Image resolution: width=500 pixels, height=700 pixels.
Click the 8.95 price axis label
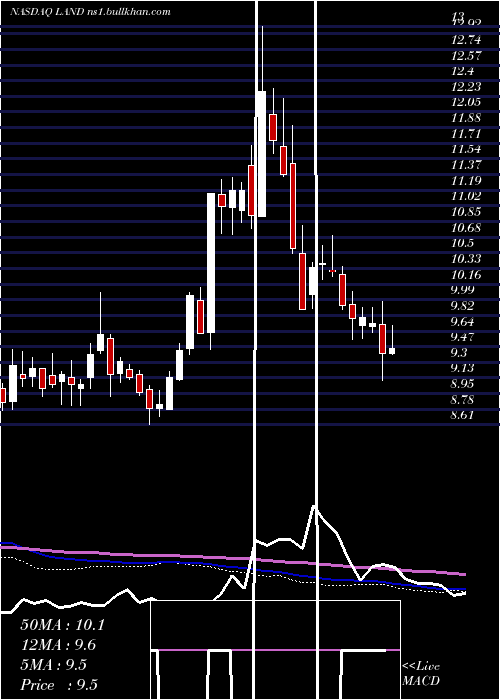(x=464, y=384)
